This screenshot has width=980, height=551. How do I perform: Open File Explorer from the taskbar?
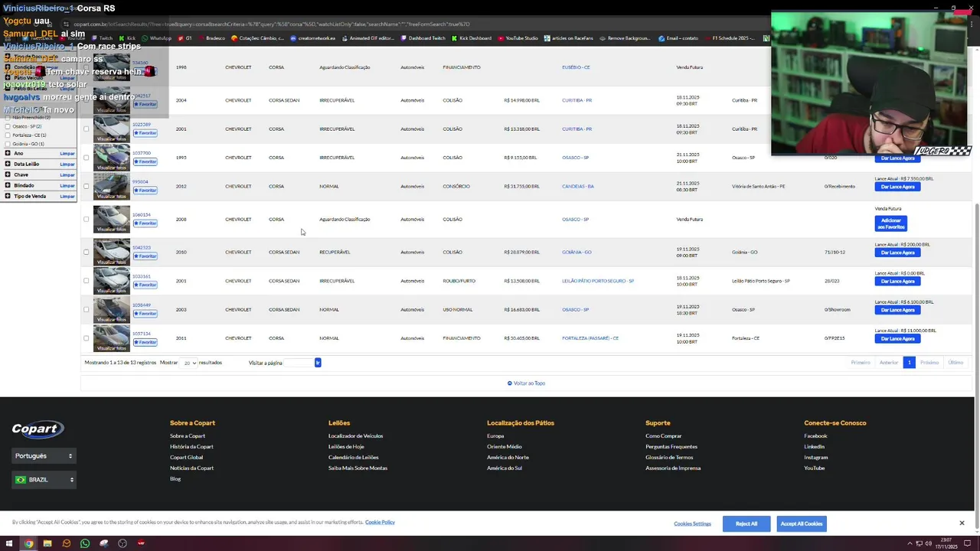tap(47, 543)
